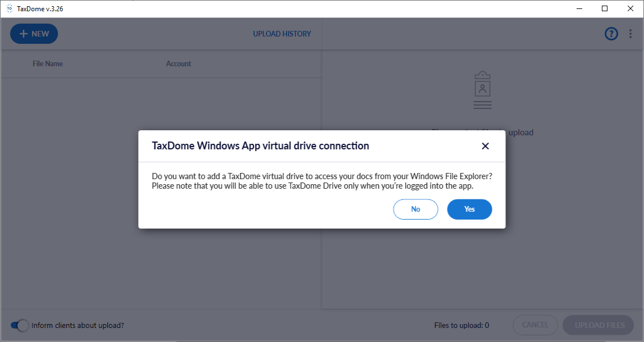Toggle the Inform clients about upload switch

tap(20, 325)
